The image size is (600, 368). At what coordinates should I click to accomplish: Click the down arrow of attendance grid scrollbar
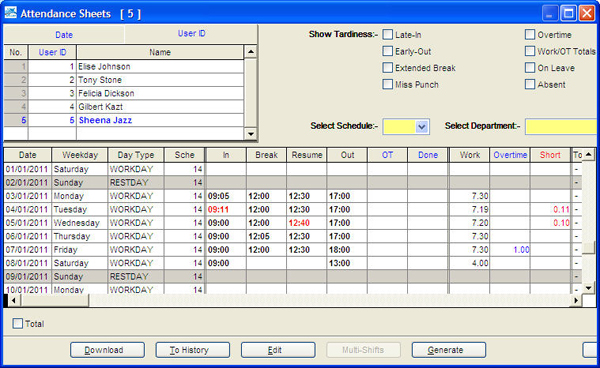(x=589, y=288)
